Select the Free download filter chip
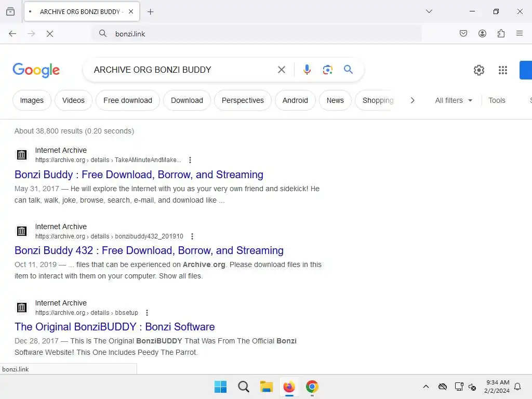The height and width of the screenshot is (399, 532). (128, 100)
